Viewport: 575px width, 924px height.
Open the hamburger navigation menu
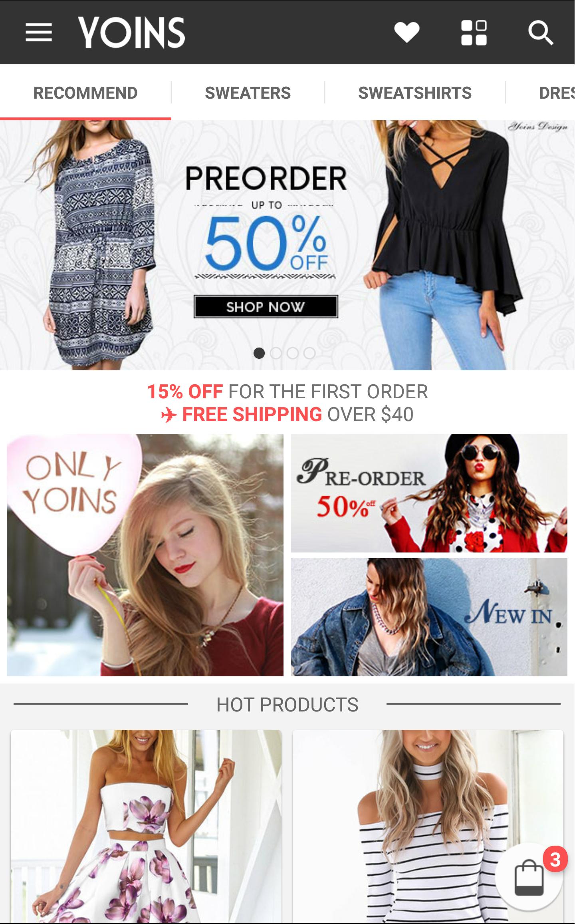[x=39, y=32]
